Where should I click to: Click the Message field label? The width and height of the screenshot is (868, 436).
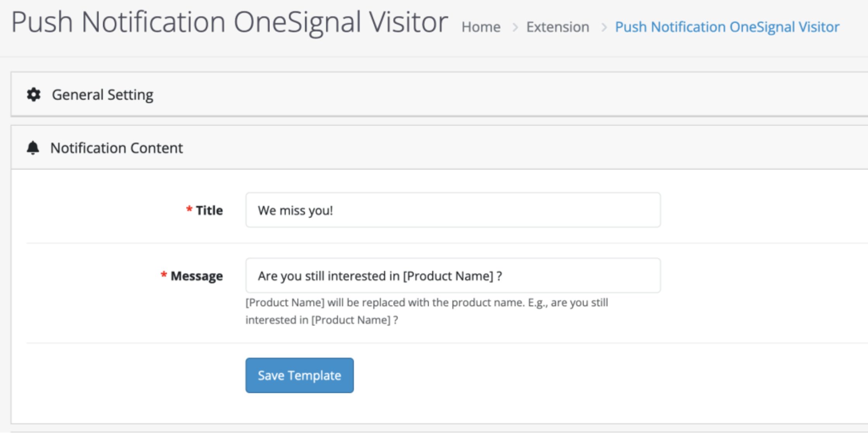197,276
